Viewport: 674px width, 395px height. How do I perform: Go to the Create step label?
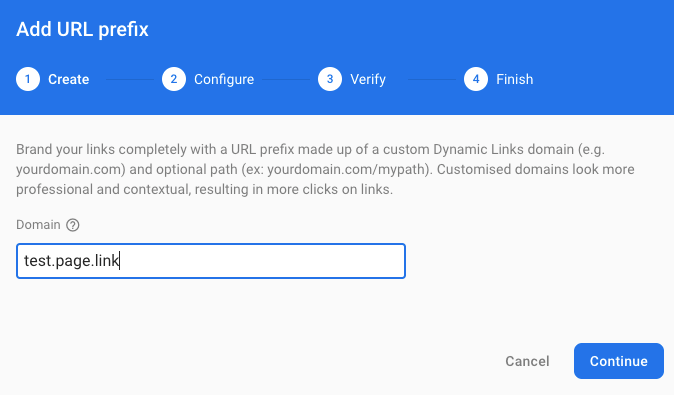click(x=68, y=80)
